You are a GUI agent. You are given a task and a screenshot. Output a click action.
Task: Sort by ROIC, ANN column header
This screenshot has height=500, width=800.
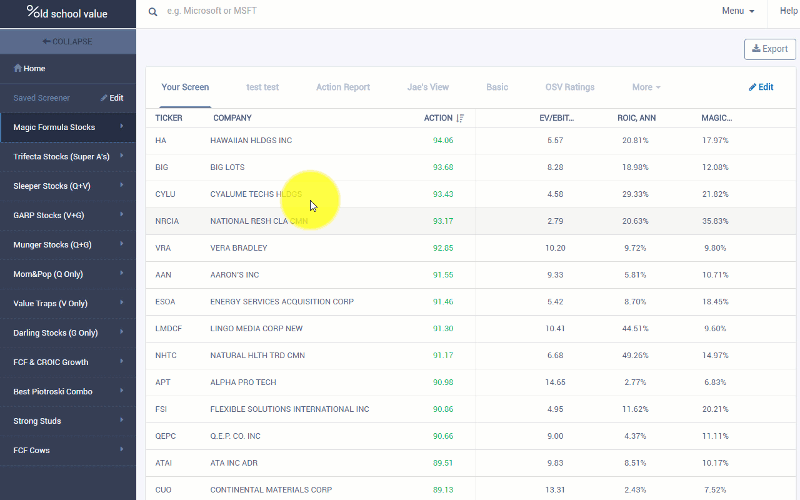[x=636, y=118]
